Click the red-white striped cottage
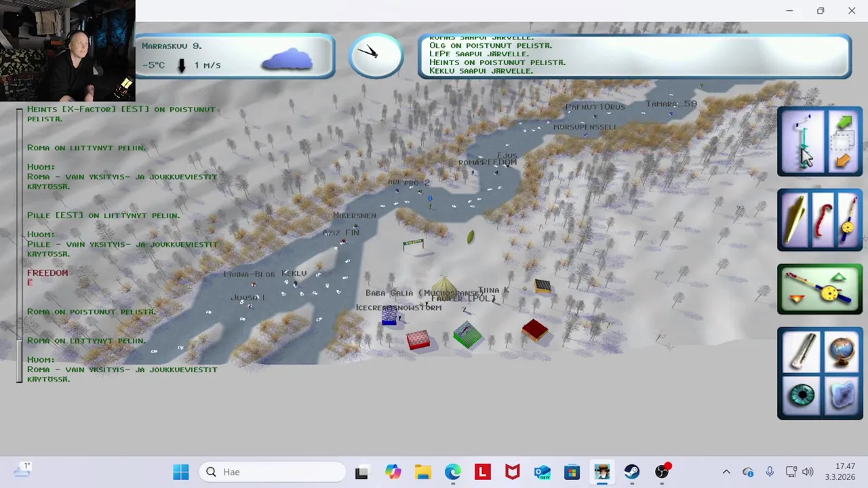Viewport: 868px width, 488px height. (418, 340)
